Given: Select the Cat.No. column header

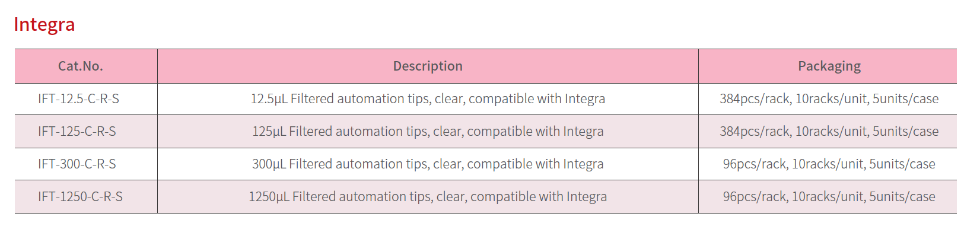Looking at the screenshot, I should tap(81, 66).
